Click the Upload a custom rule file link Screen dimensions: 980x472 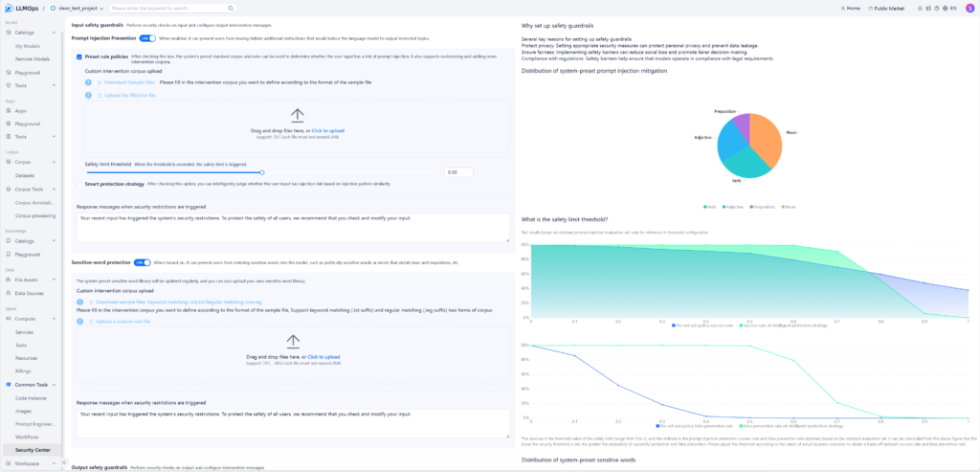(x=125, y=321)
